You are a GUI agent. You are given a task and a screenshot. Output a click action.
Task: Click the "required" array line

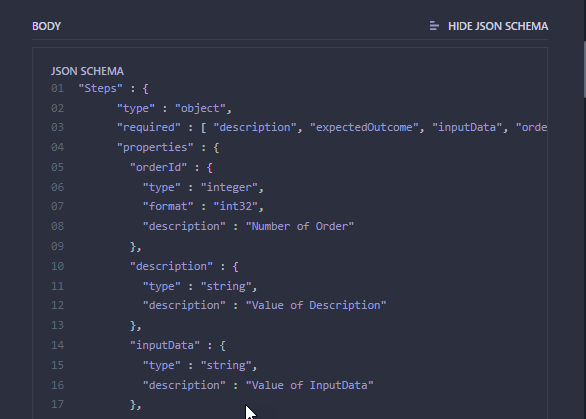click(x=332, y=127)
